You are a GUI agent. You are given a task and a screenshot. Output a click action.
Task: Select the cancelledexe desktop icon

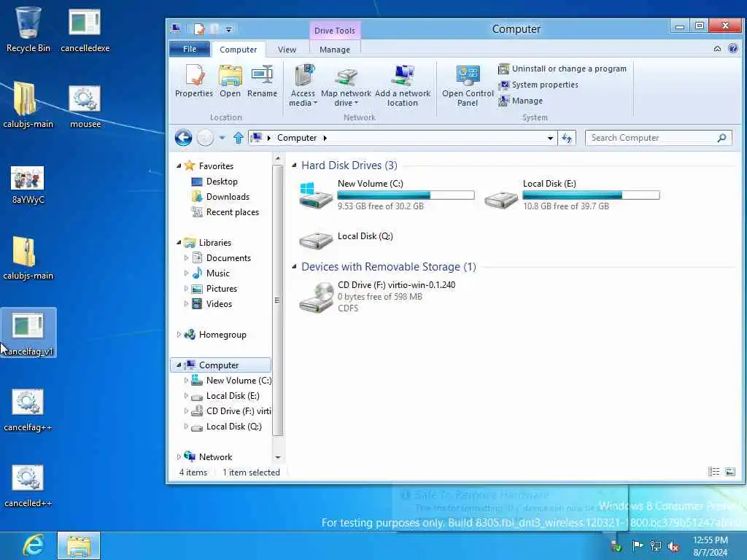point(85,29)
